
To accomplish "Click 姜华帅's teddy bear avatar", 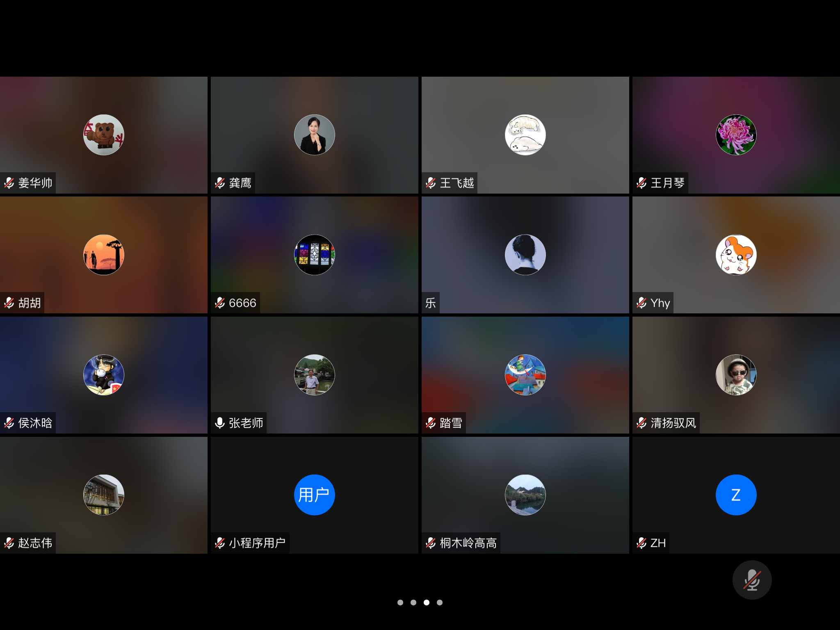I will (x=104, y=135).
